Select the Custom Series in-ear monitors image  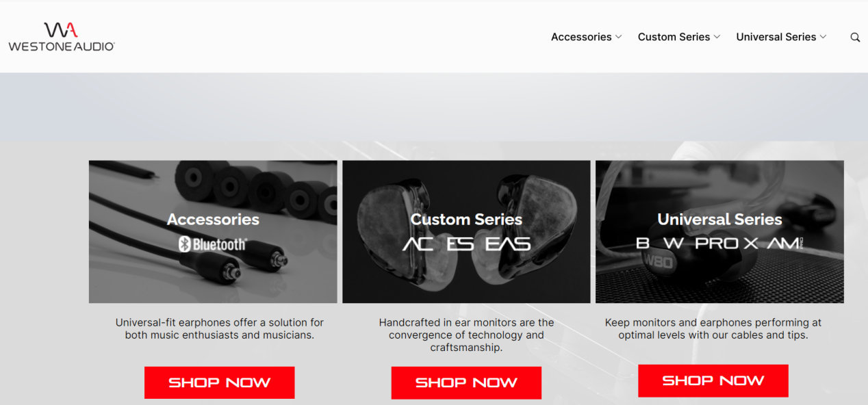466,232
